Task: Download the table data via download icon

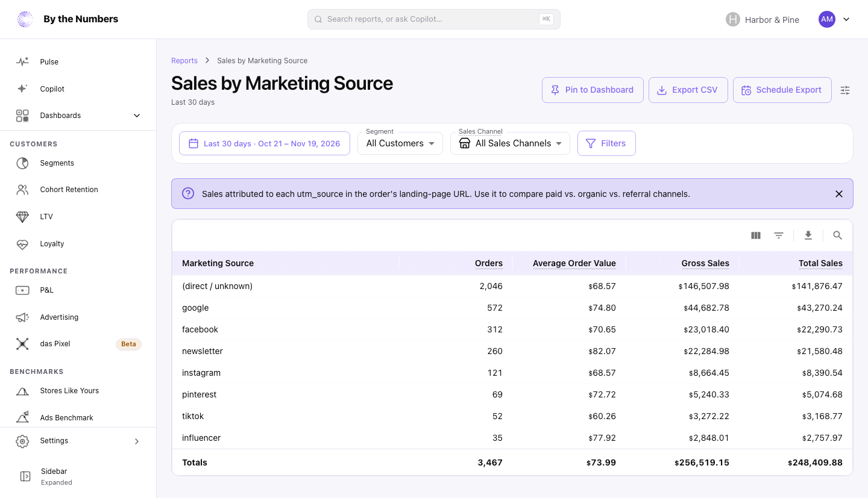Action: [x=808, y=235]
